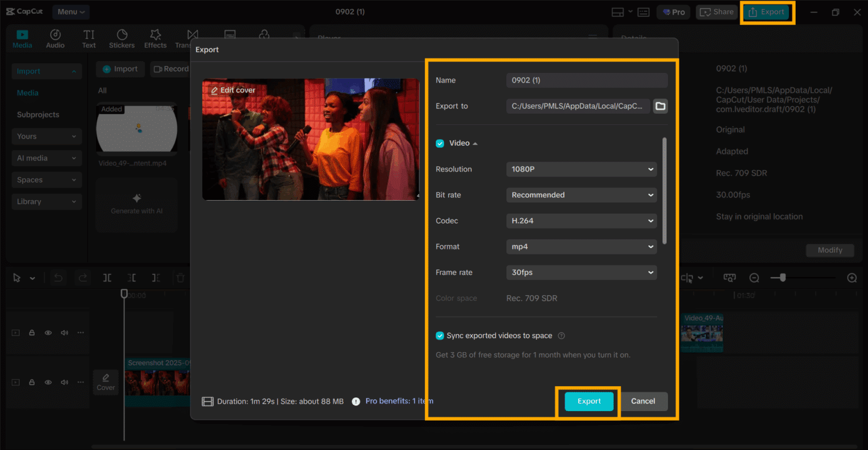Image resolution: width=868 pixels, height=450 pixels.
Task: Disable Sync exported videos to space
Action: tap(440, 335)
